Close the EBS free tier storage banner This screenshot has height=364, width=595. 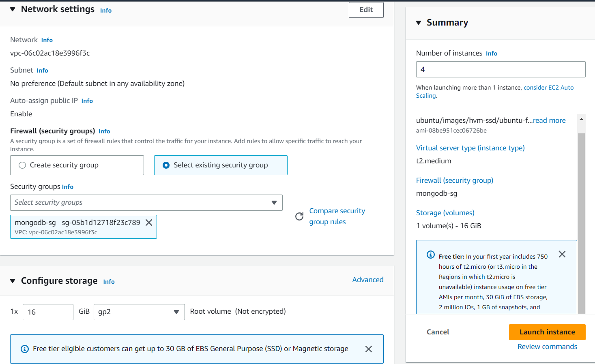point(368,349)
